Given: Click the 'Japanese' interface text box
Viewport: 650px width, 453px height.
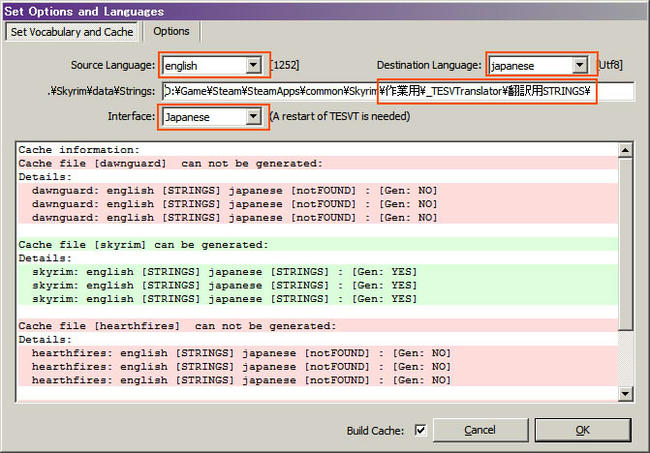Looking at the screenshot, I should (204, 116).
